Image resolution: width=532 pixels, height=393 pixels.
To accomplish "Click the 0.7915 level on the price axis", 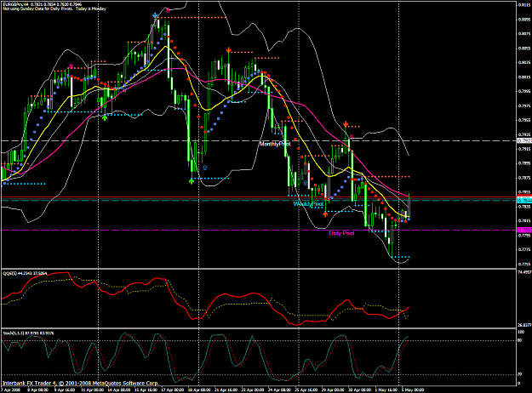I will 524,149.
